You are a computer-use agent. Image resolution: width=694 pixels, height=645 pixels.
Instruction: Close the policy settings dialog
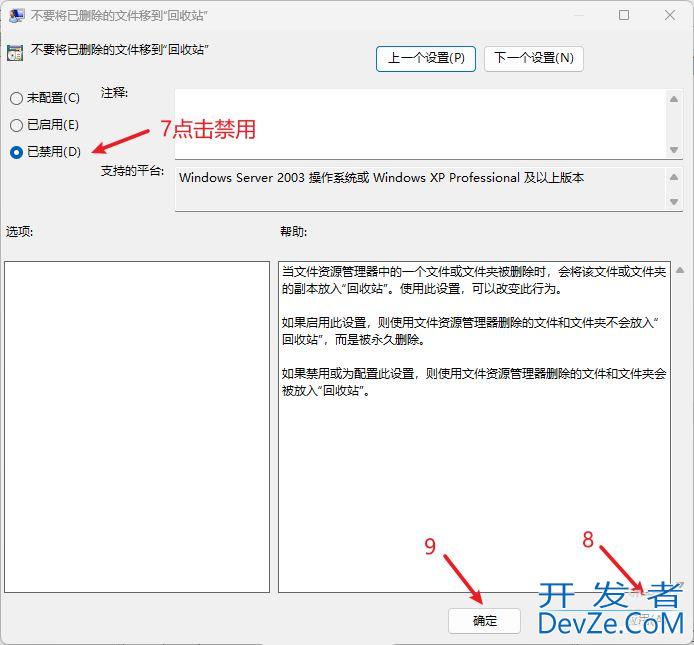pyautogui.click(x=670, y=15)
